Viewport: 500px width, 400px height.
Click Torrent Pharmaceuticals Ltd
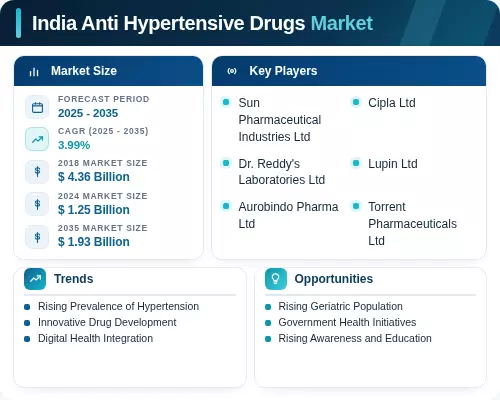(412, 224)
